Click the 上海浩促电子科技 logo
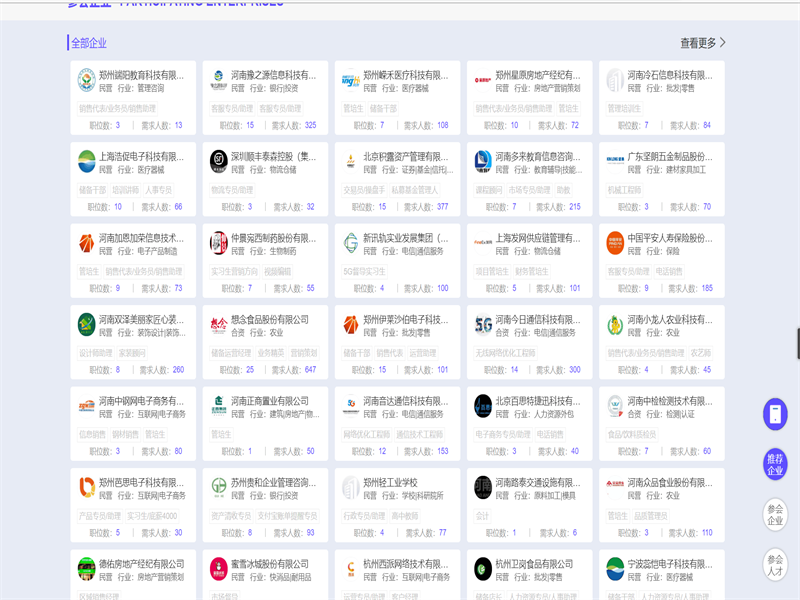 tap(87, 160)
